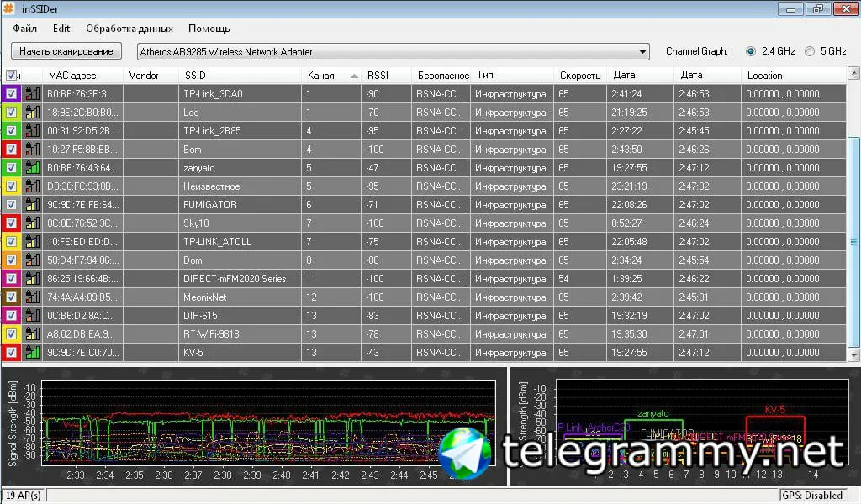Viewport: 861px width, 504px height.
Task: Click signal bars icon in Dom row
Action: point(33,260)
